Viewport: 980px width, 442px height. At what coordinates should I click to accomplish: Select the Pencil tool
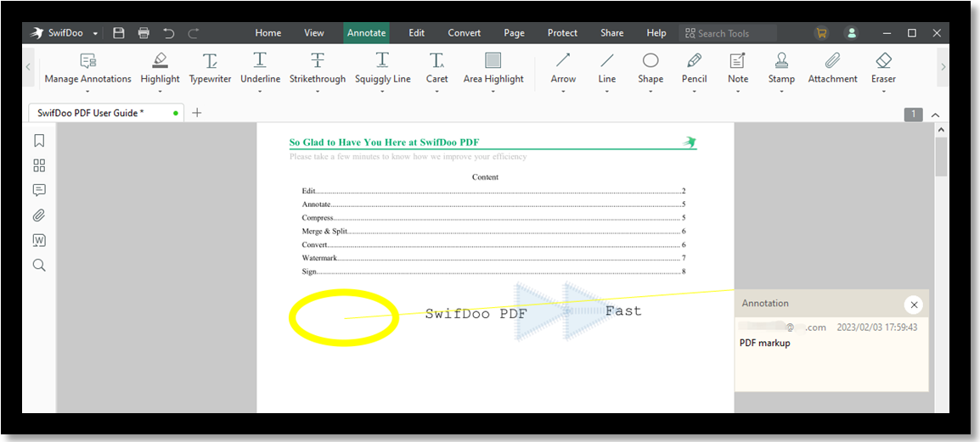click(695, 69)
